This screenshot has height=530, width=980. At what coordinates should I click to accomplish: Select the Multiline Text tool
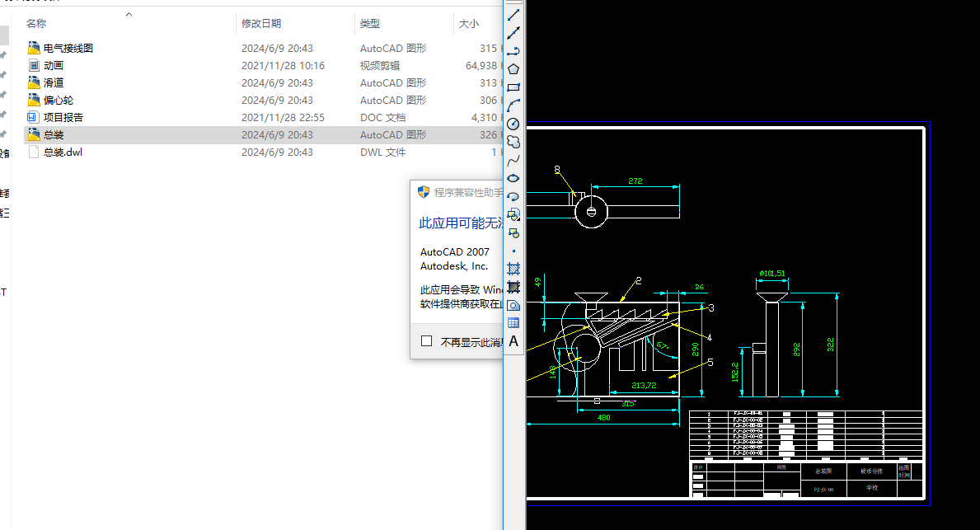pyautogui.click(x=513, y=341)
